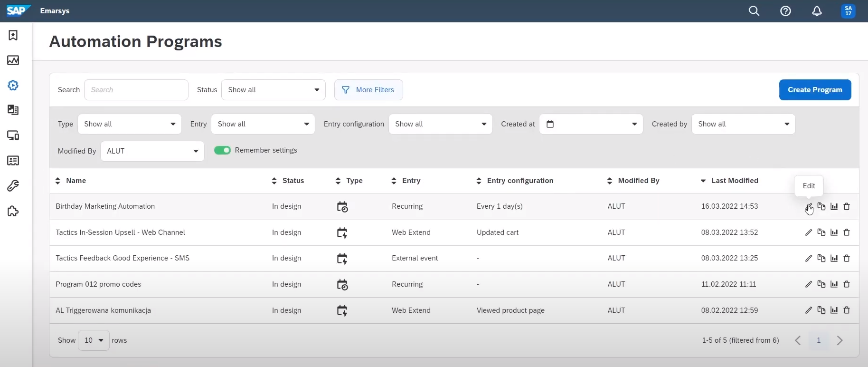
Task: Click the Create Program button
Action: tap(814, 90)
